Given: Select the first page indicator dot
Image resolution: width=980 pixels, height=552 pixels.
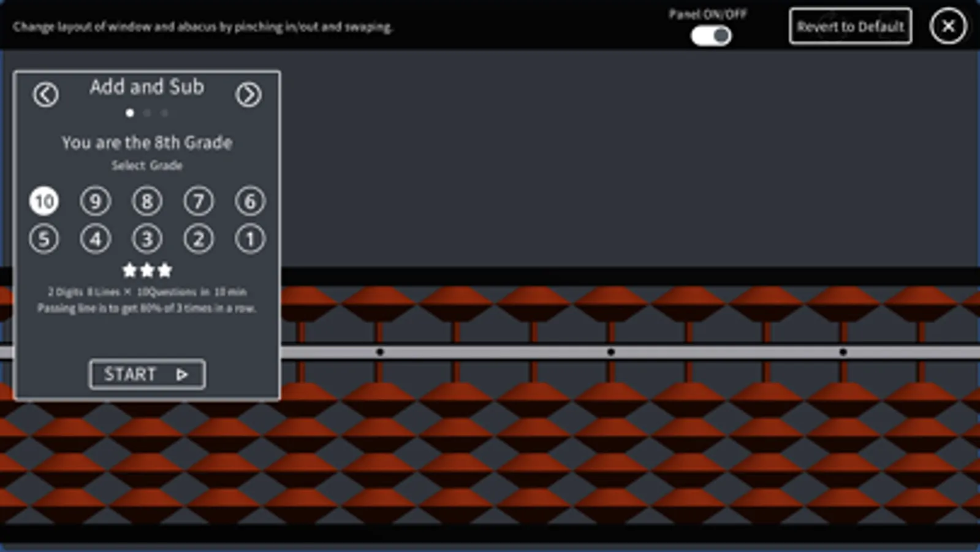Looking at the screenshot, I should click(x=130, y=113).
